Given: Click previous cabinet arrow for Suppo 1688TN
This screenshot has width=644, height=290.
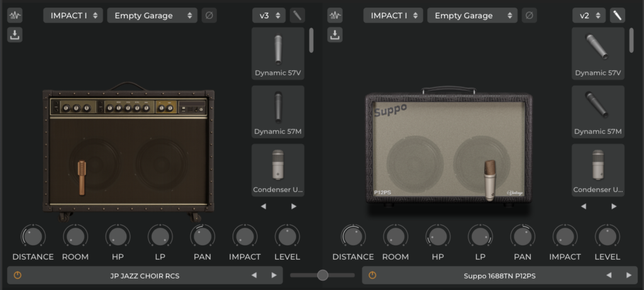Looking at the screenshot, I should point(609,275).
